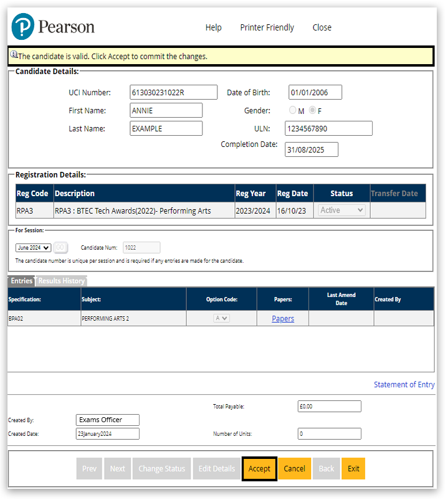Click the info icon in yellow message bar
Screen dimensions: 448x500
click(x=14, y=55)
